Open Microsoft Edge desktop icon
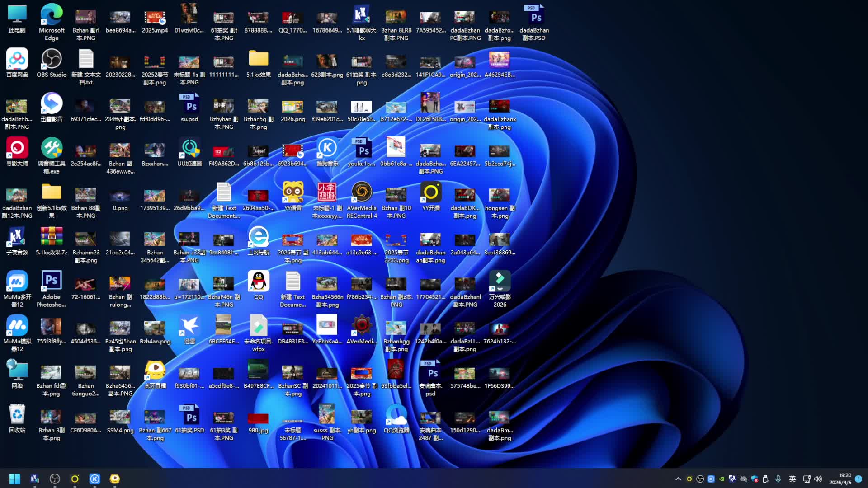The width and height of the screenshot is (868, 488). tap(52, 15)
